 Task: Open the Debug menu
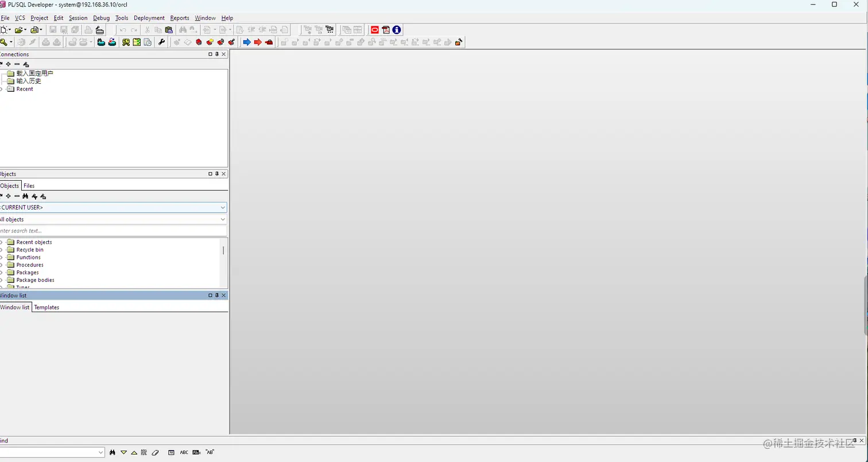(x=101, y=18)
